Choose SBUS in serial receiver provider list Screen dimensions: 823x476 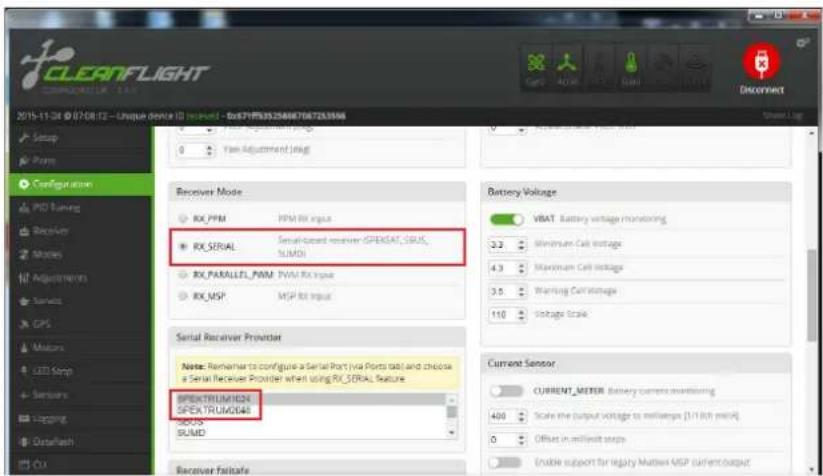311,421
